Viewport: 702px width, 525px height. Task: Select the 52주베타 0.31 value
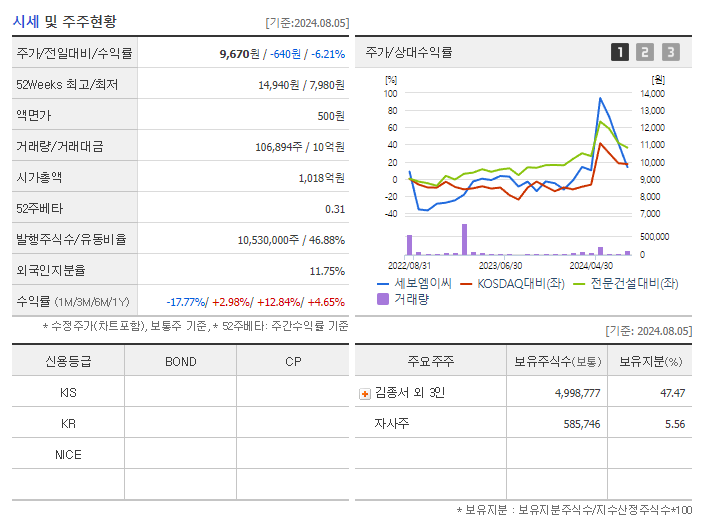[x=335, y=209]
